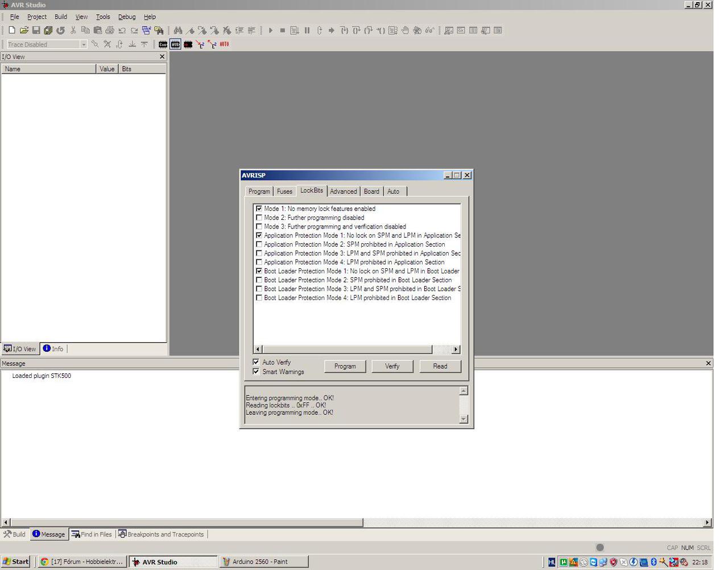Open the Tools menu
The image size is (728, 570).
click(x=103, y=17)
